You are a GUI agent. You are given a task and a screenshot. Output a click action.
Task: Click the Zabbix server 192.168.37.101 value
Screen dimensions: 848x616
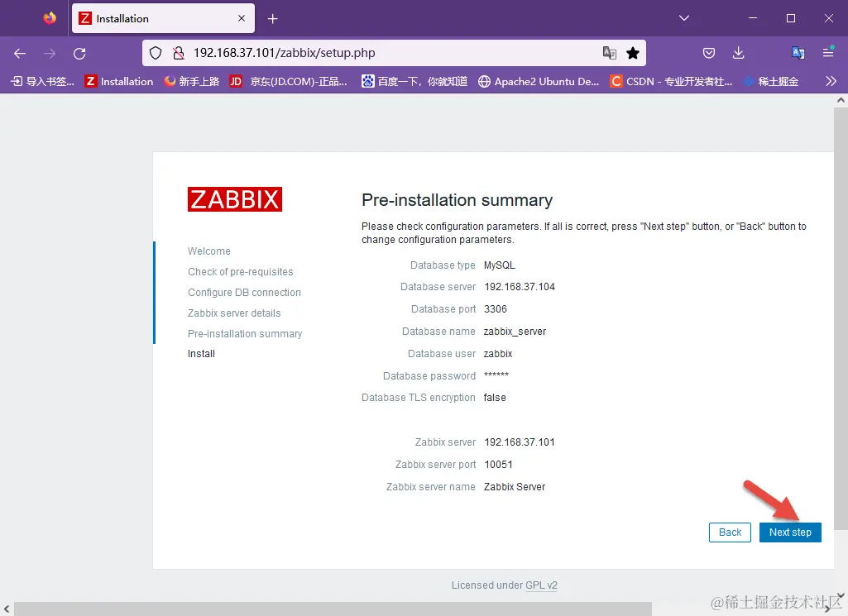click(520, 442)
